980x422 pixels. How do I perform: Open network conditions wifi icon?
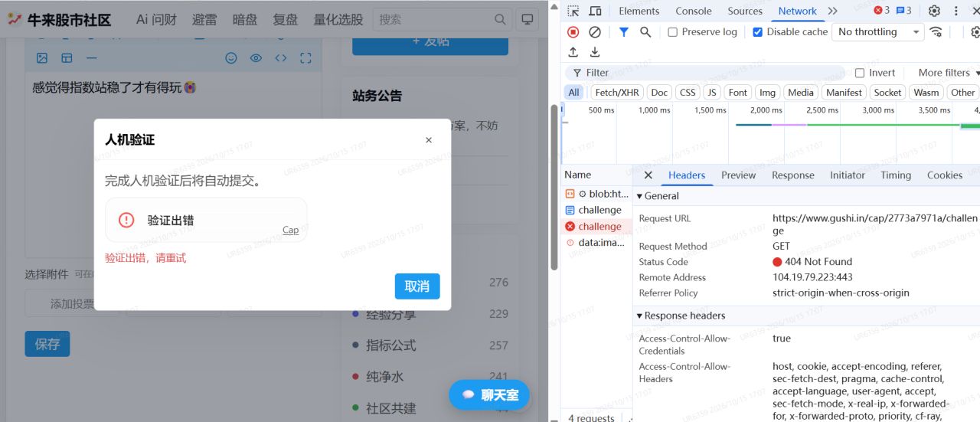pos(936,32)
